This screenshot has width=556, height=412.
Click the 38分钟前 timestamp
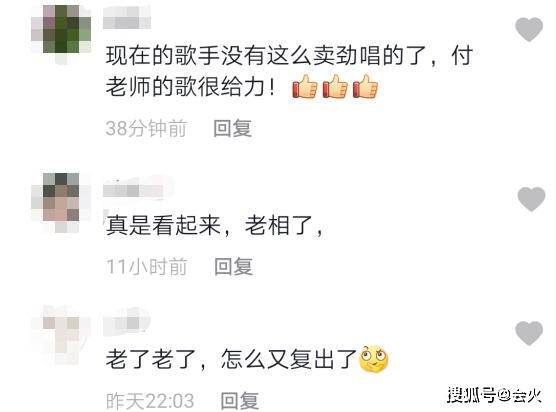coord(146,128)
